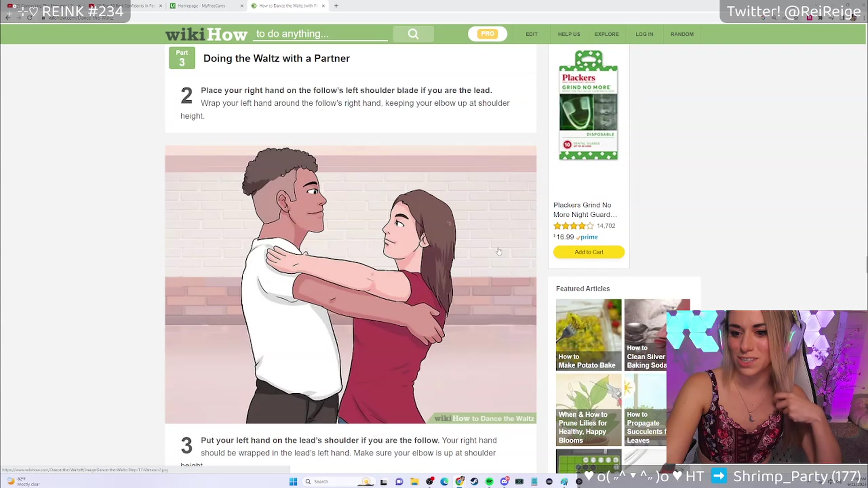Open When & How to Prune Lilies article
868x488 pixels.
click(589, 410)
